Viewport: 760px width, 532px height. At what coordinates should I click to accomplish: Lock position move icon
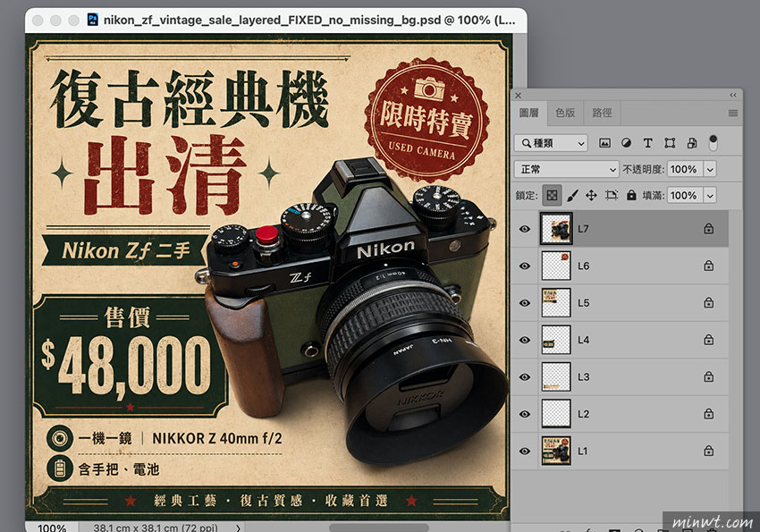[591, 195]
